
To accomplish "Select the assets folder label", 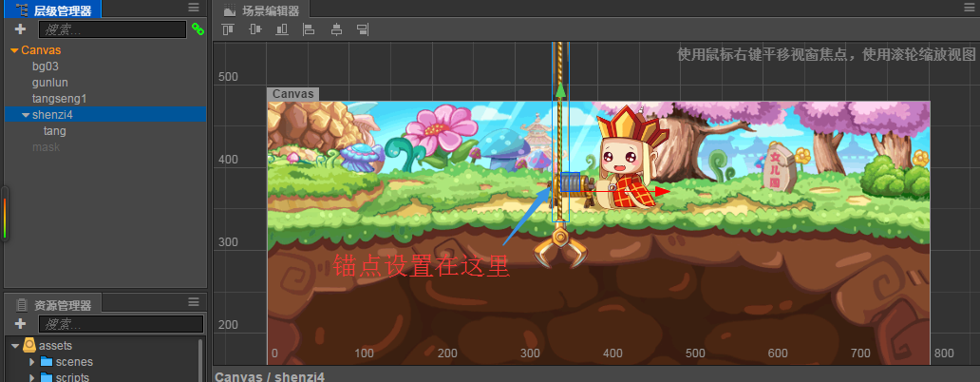I will (x=55, y=345).
